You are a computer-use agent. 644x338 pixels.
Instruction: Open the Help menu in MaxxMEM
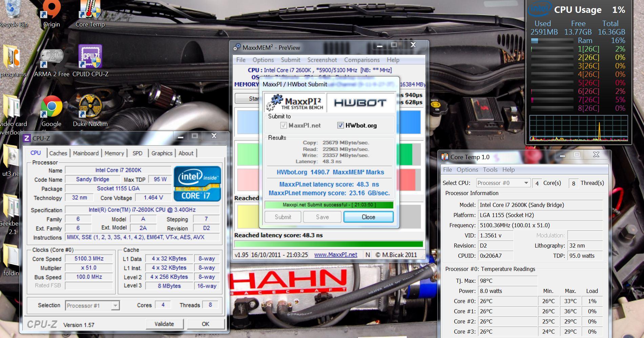click(x=393, y=60)
